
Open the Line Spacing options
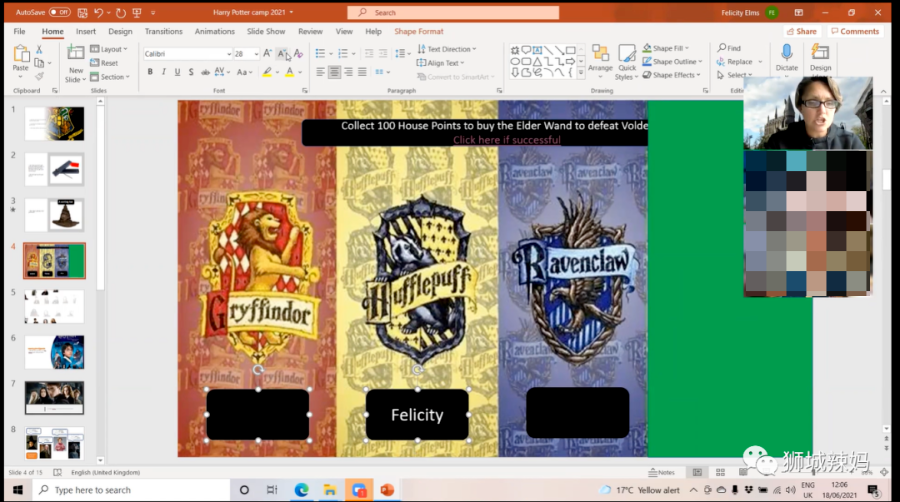pyautogui.click(x=402, y=53)
